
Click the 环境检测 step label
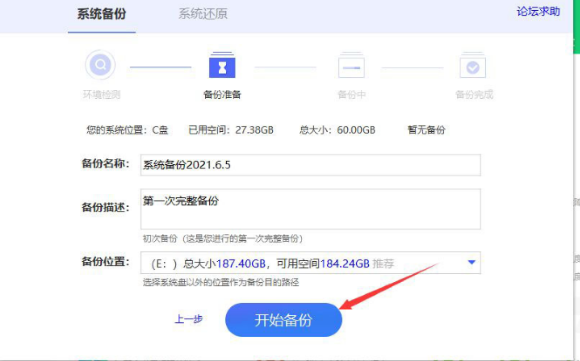pos(101,95)
